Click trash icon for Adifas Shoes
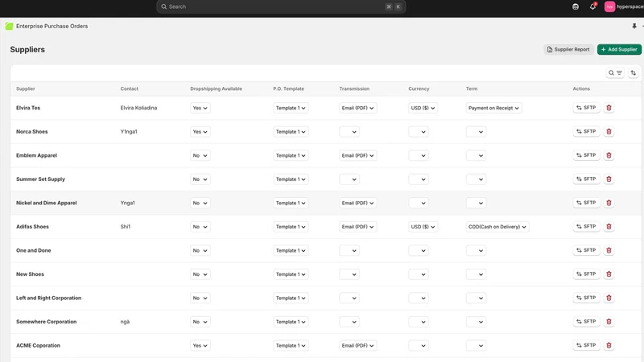 pos(609,227)
